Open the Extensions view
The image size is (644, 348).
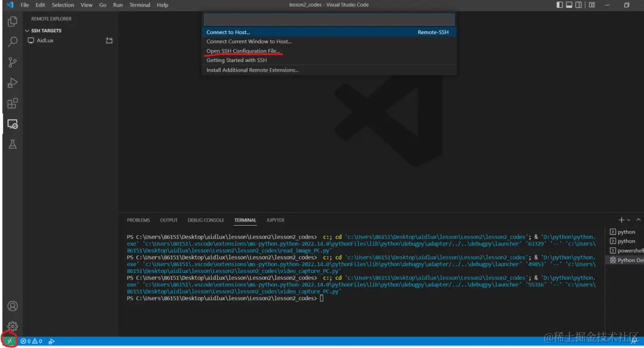(x=13, y=103)
